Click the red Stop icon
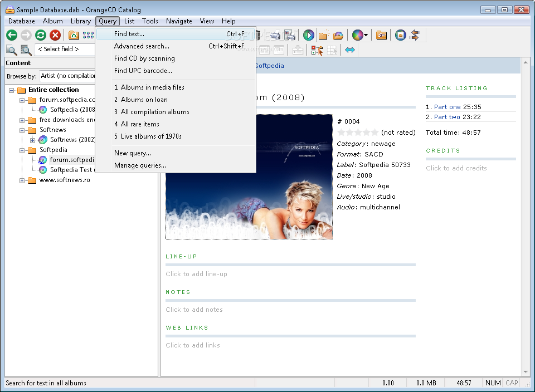 coord(55,35)
